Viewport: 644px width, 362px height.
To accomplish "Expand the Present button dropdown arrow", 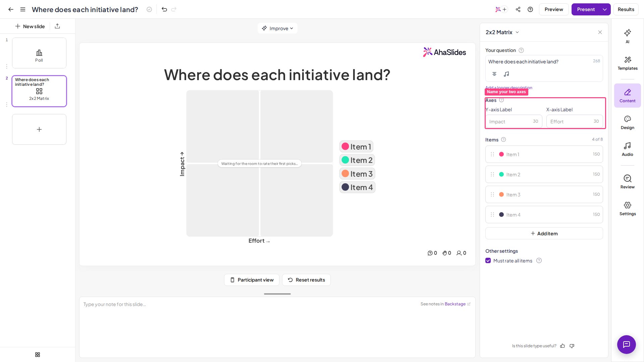I will tap(605, 9).
